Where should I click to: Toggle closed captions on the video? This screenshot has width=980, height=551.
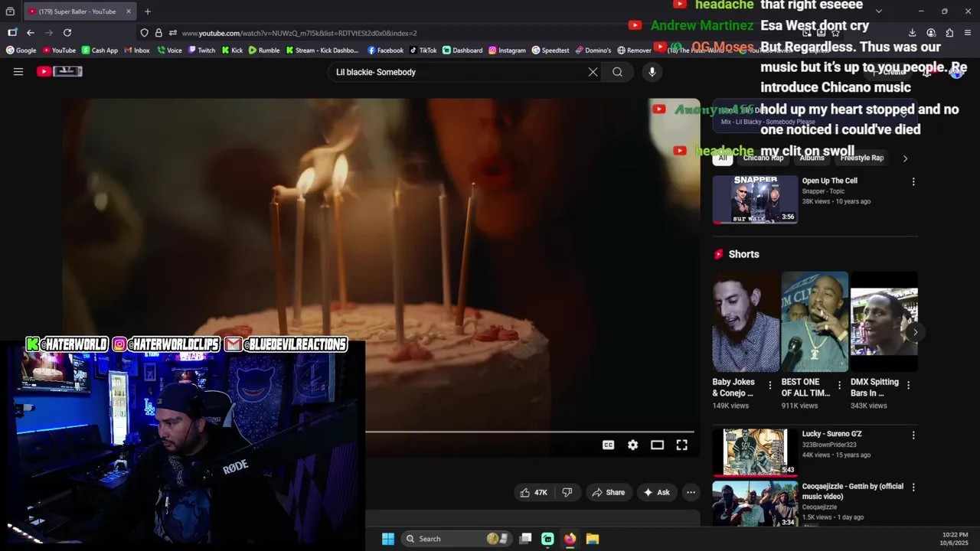click(x=608, y=445)
